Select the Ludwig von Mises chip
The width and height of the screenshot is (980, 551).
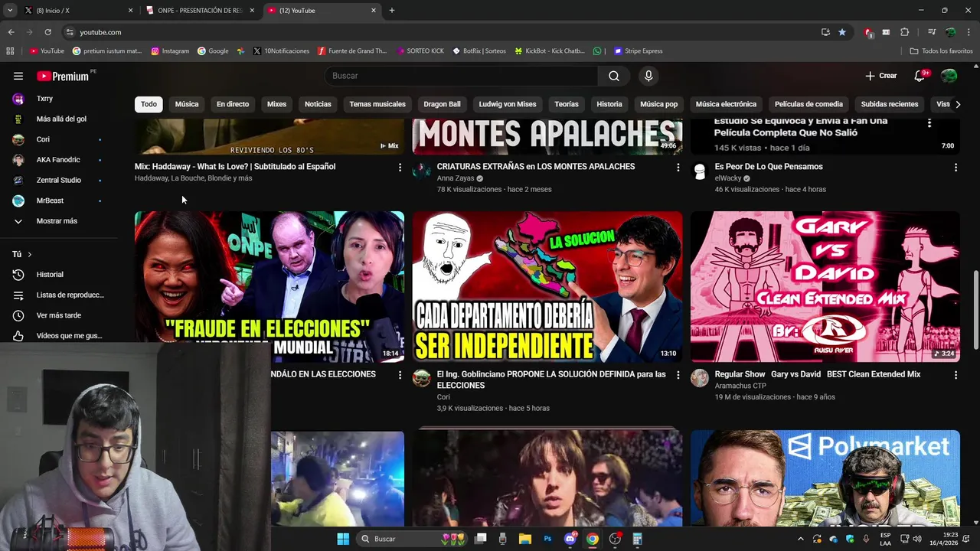coord(508,104)
